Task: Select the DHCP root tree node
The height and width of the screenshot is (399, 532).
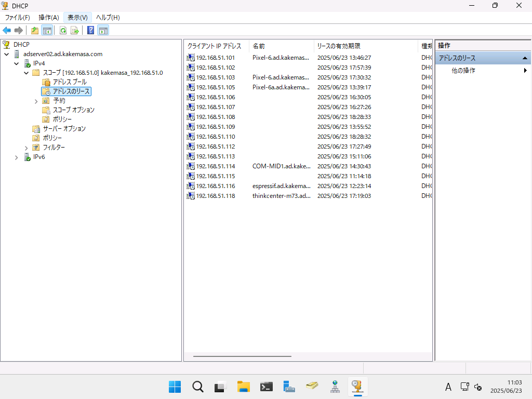Action: point(21,45)
